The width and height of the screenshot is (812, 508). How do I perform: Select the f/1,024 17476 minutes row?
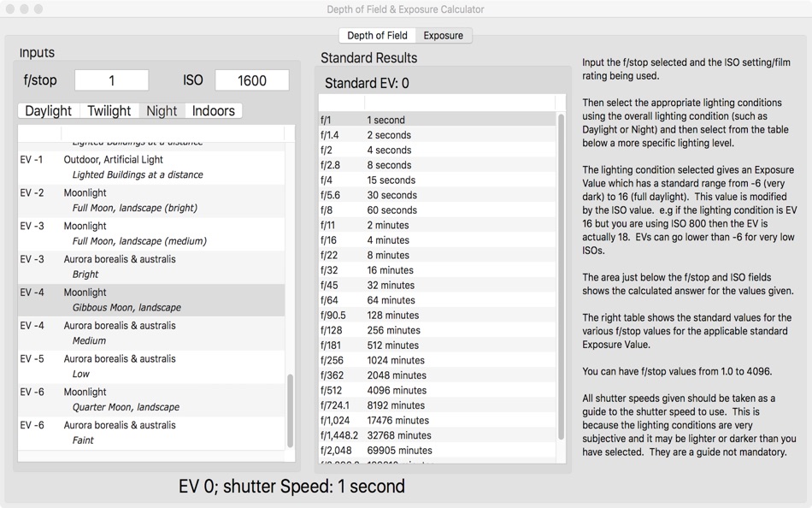437,421
